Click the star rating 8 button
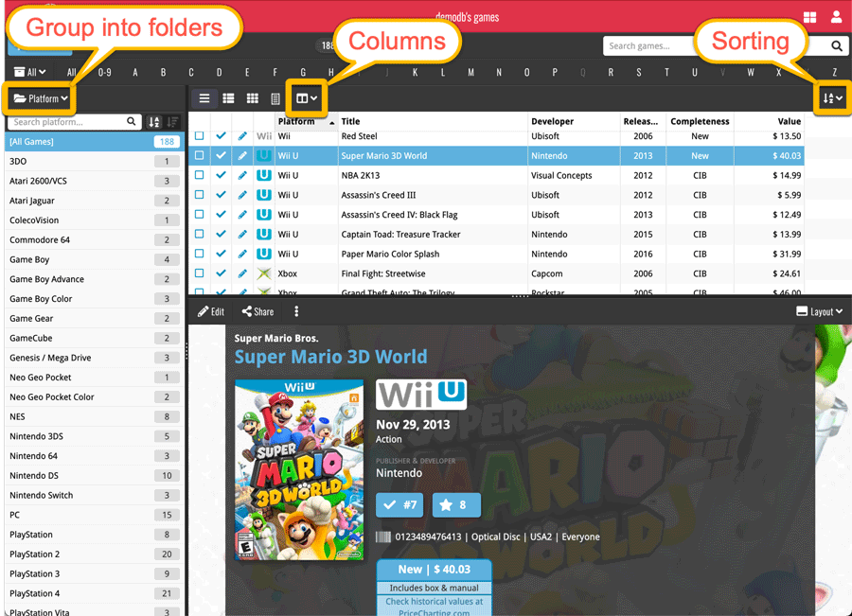The height and width of the screenshot is (616, 852). click(456, 505)
